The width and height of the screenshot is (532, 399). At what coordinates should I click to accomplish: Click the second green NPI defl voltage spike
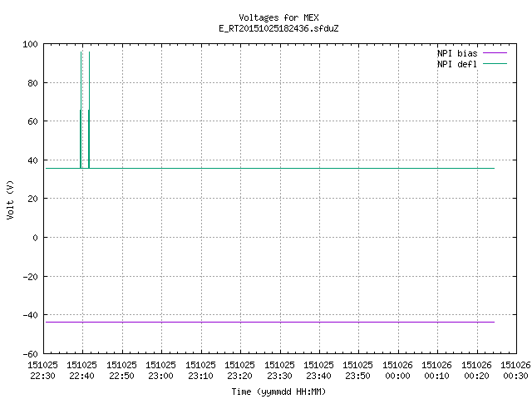(x=89, y=110)
